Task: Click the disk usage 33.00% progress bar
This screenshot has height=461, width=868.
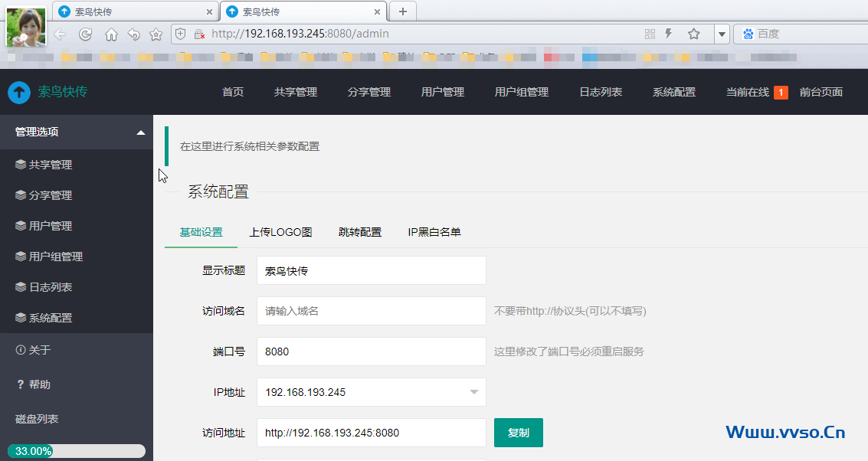Action: (x=76, y=451)
